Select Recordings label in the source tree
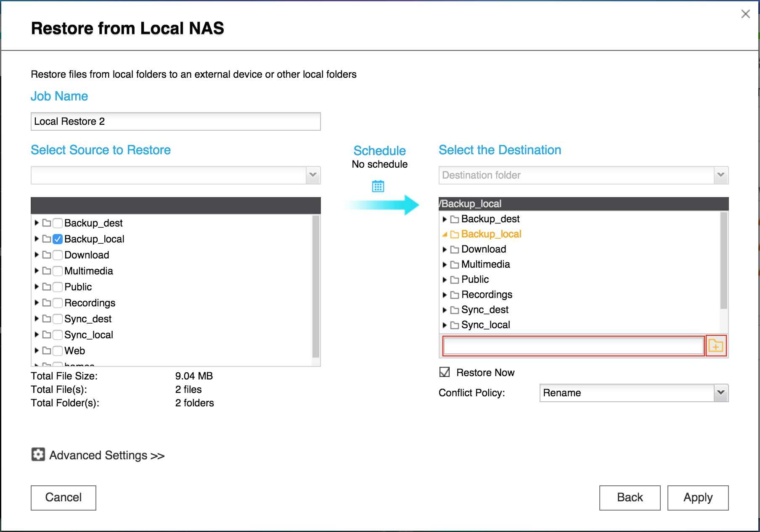The width and height of the screenshot is (760, 532). pos(90,303)
